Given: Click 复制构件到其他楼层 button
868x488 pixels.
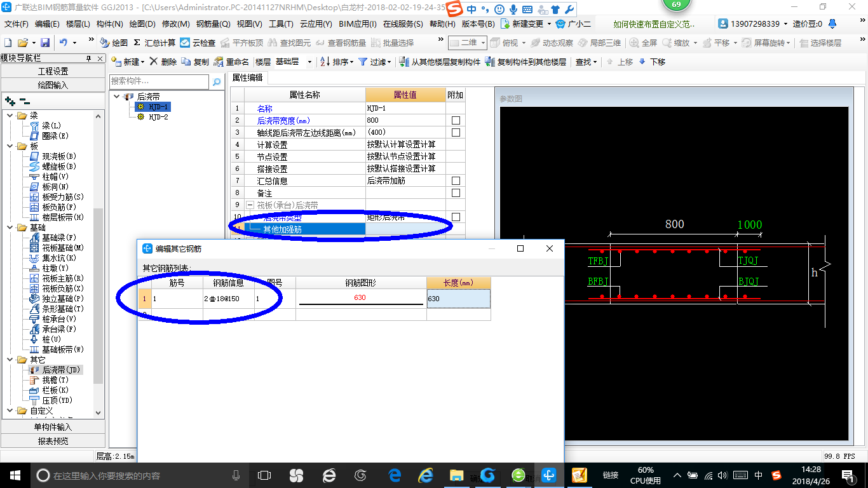Looking at the screenshot, I should (x=526, y=62).
